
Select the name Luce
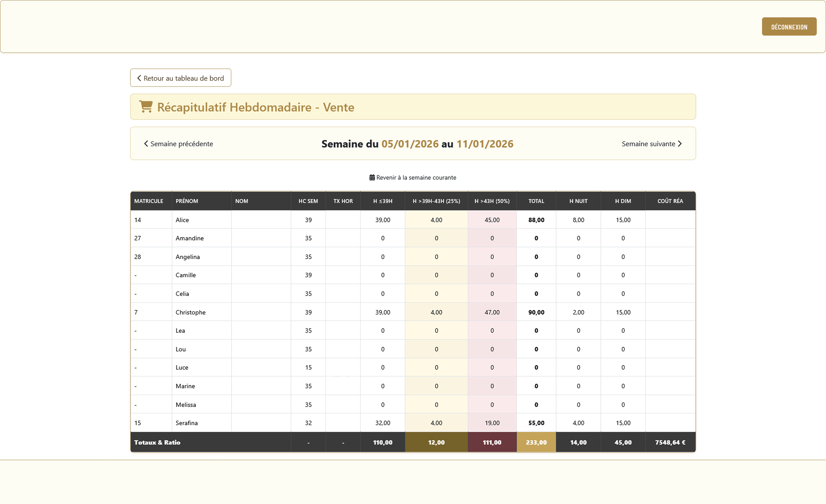(182, 367)
